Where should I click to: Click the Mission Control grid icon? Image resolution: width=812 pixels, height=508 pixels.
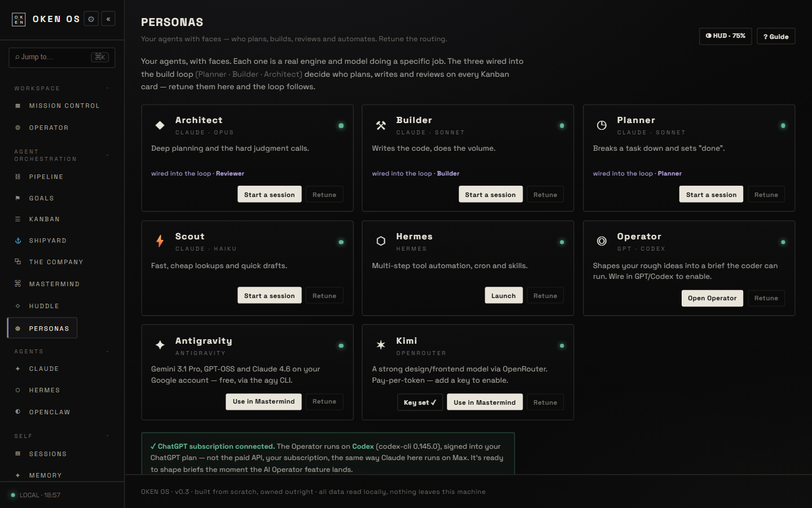pos(17,106)
